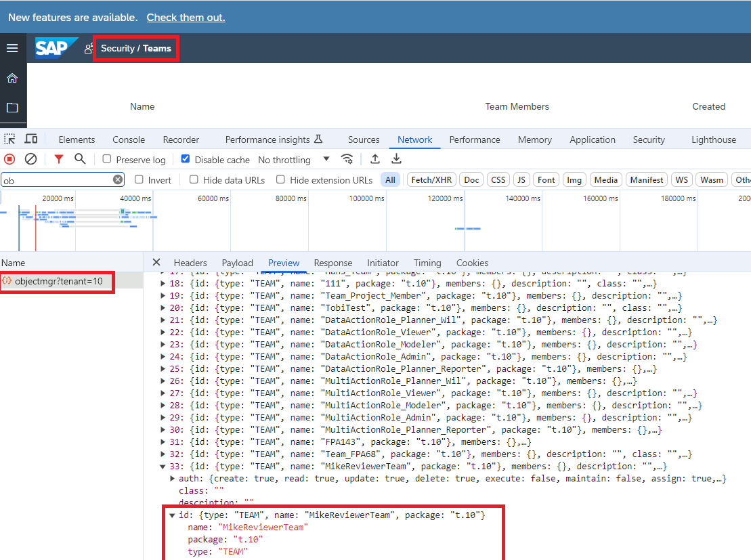
Task: Filter requests by Font type
Action: coord(546,179)
